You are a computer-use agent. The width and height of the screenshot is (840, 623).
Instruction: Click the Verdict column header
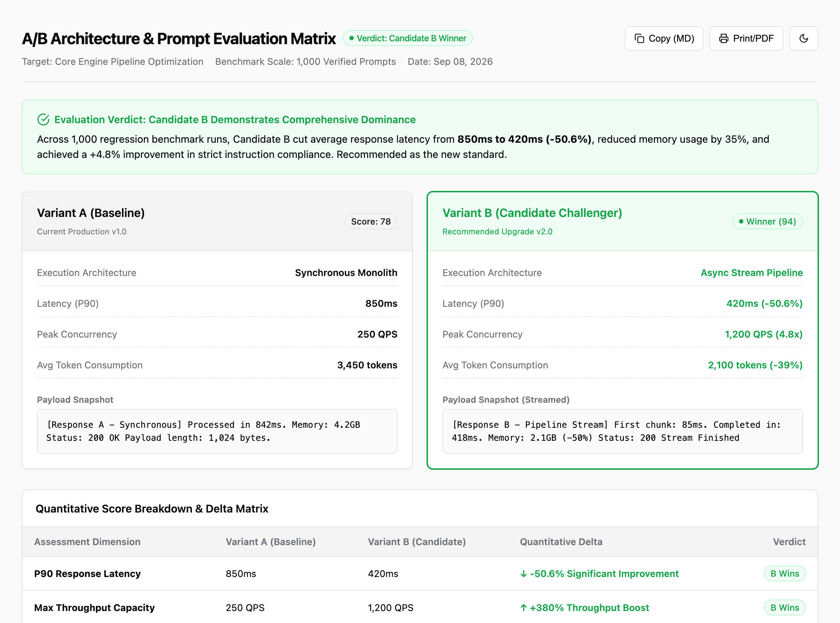tap(789, 542)
